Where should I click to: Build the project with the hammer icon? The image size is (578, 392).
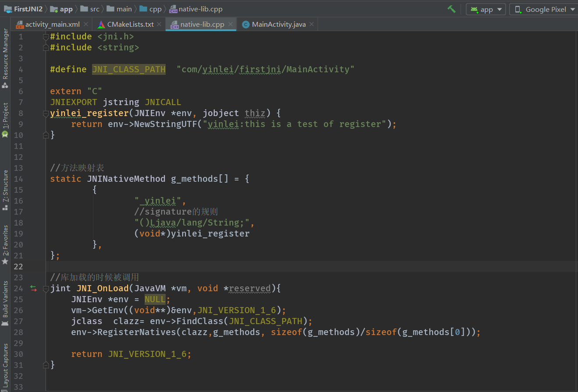pos(451,9)
